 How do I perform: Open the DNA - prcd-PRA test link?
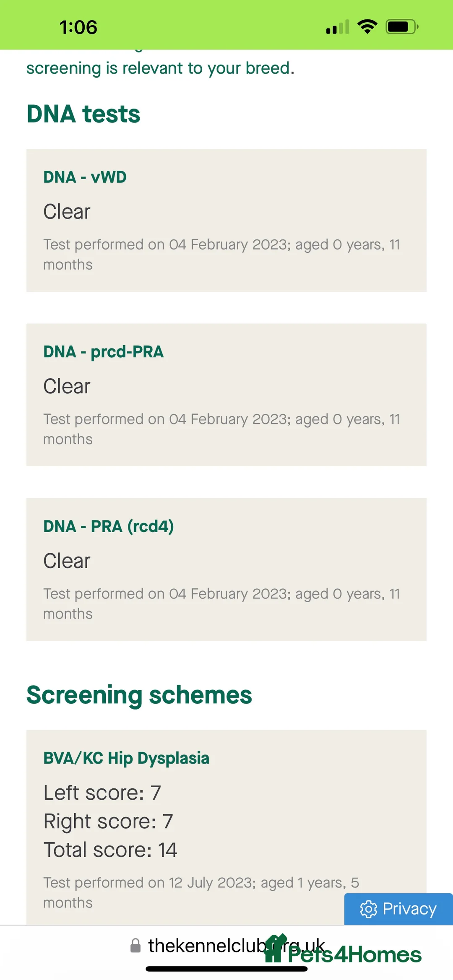click(103, 352)
